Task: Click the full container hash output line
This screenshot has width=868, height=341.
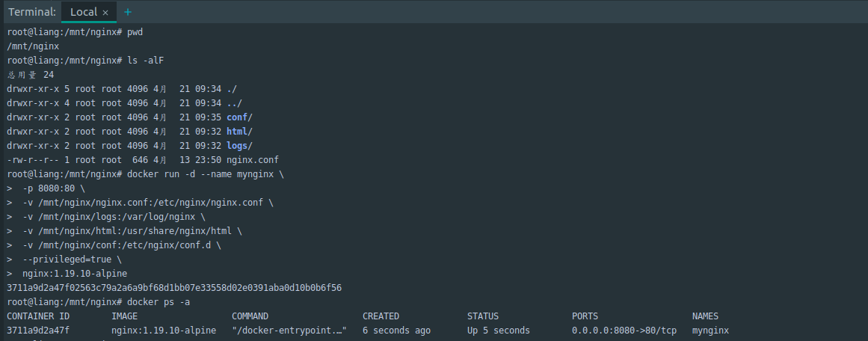Action: coord(174,288)
